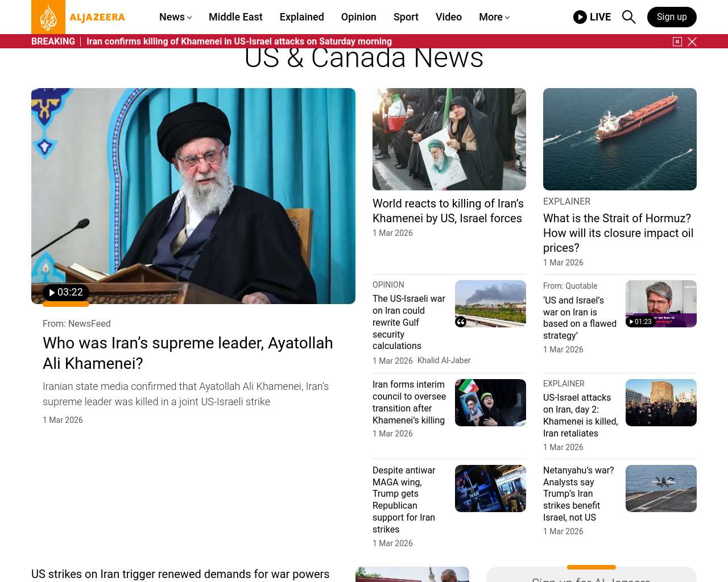Screen dimensions: 728x582
Task: Click the EXPLAINER label above Hormuz headline
Action: click(567, 201)
